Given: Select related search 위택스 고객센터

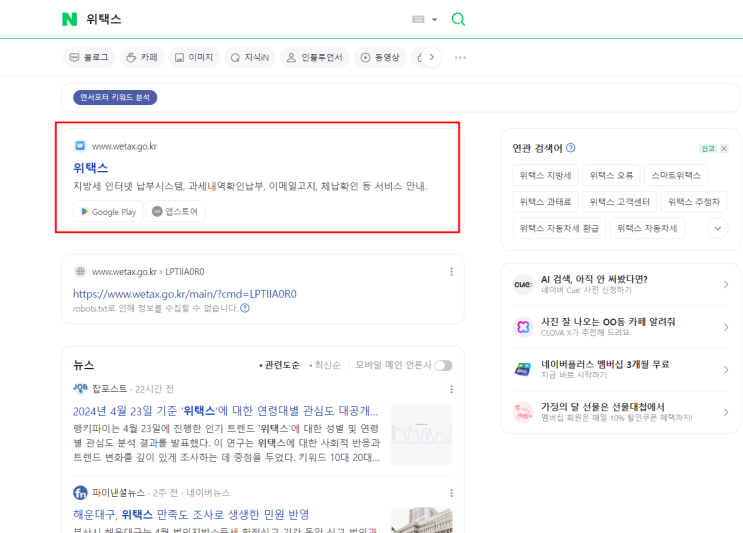Looking at the screenshot, I should [620, 202].
